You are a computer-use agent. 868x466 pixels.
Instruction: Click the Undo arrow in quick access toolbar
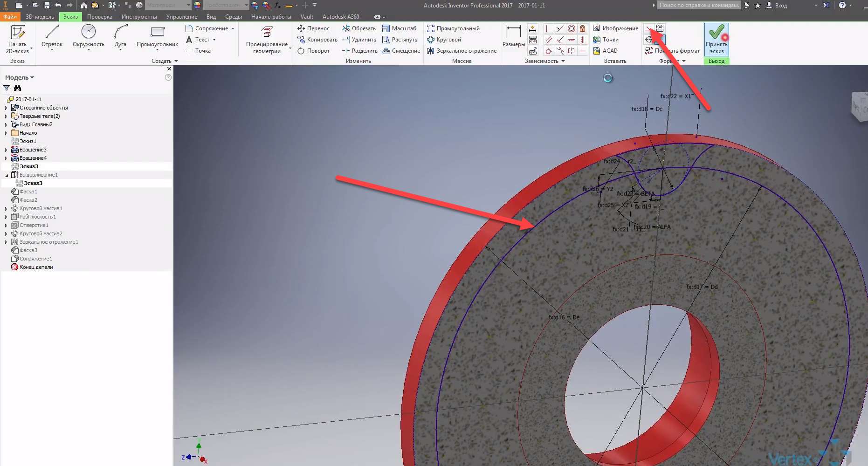click(58, 5)
